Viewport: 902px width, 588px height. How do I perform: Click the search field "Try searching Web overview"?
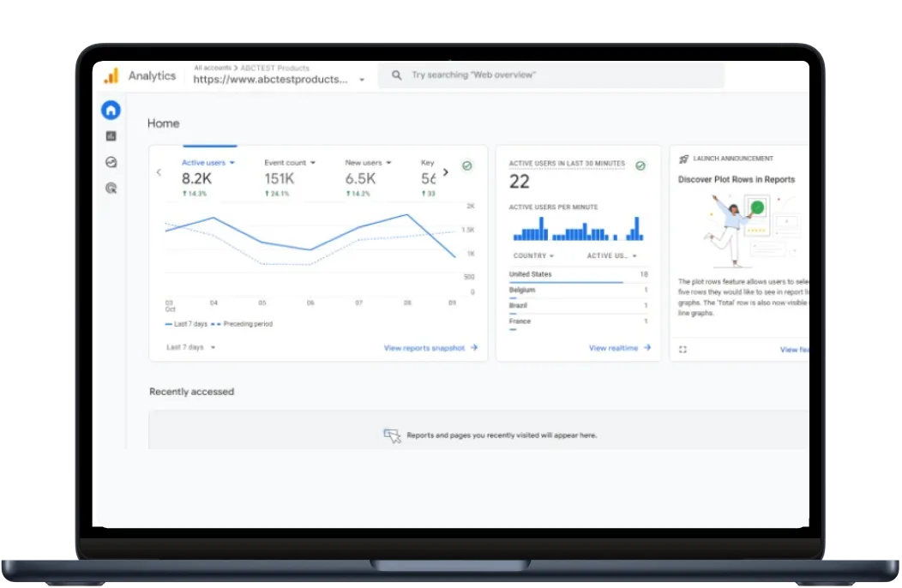pos(550,75)
